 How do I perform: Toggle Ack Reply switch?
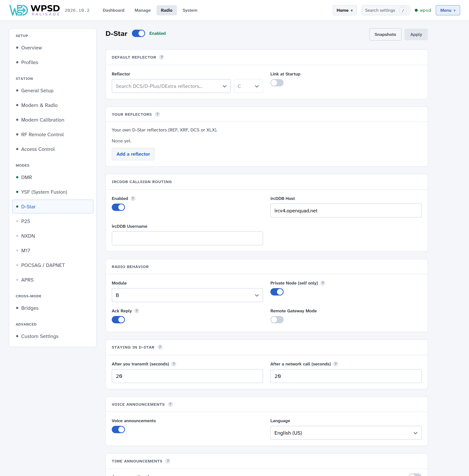pos(118,320)
